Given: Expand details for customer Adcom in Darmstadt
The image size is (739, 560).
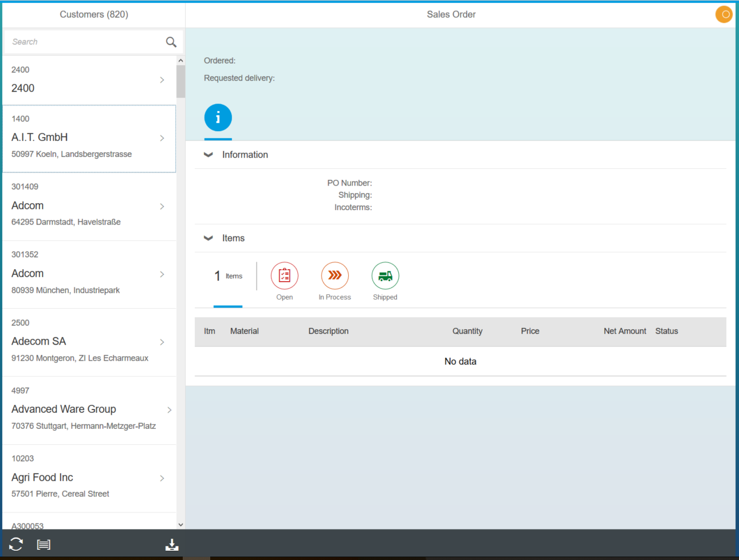Looking at the screenshot, I should (x=162, y=207).
